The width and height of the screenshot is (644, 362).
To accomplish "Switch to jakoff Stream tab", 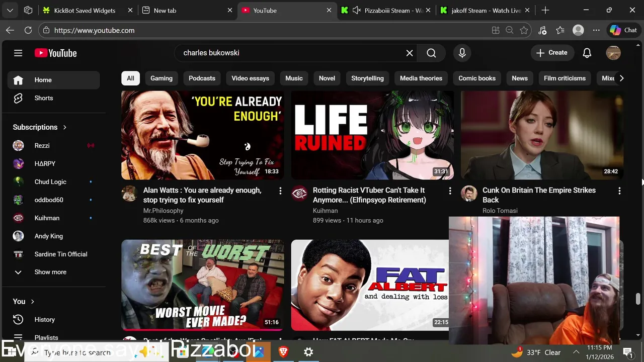I will click(486, 10).
